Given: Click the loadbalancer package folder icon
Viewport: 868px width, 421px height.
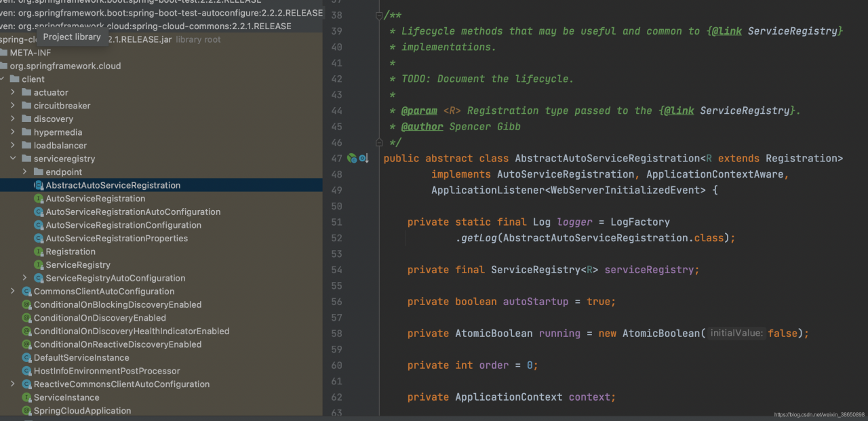Looking at the screenshot, I should coord(26,146).
